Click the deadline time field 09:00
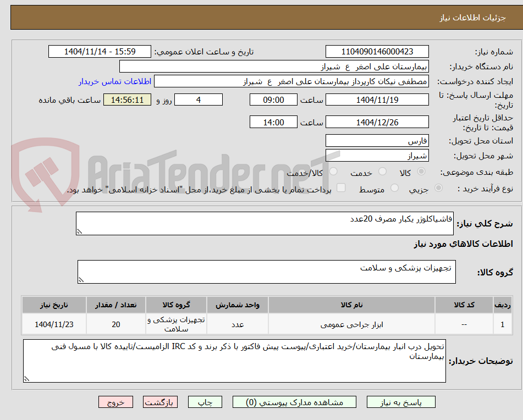Screen dimensions: 523x420 click(273, 100)
